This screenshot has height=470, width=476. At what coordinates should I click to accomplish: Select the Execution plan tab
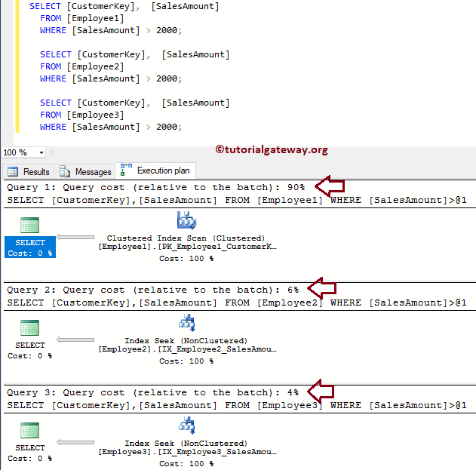click(x=155, y=170)
